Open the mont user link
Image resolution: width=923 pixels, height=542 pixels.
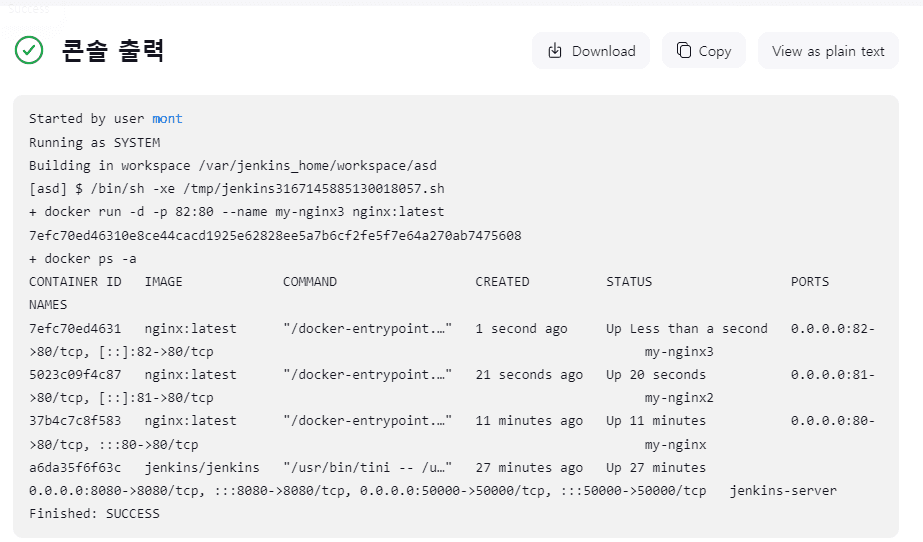tap(167, 119)
